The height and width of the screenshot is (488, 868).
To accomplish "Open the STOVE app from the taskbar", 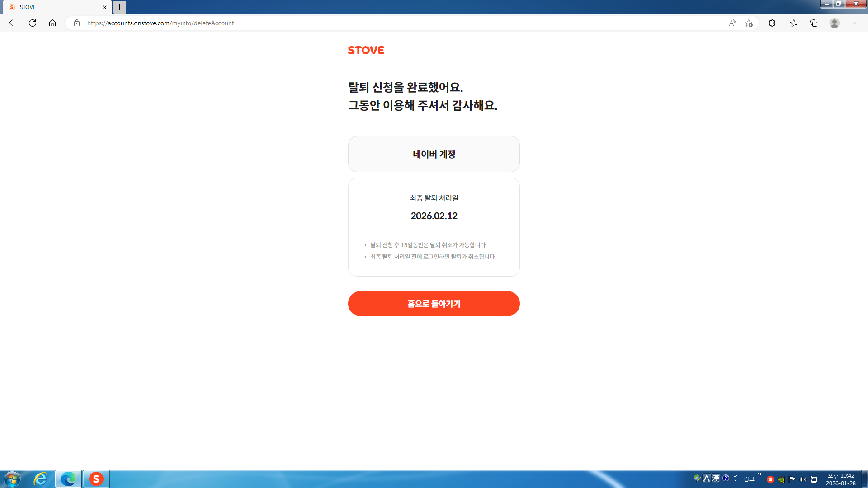I will pyautogui.click(x=96, y=479).
